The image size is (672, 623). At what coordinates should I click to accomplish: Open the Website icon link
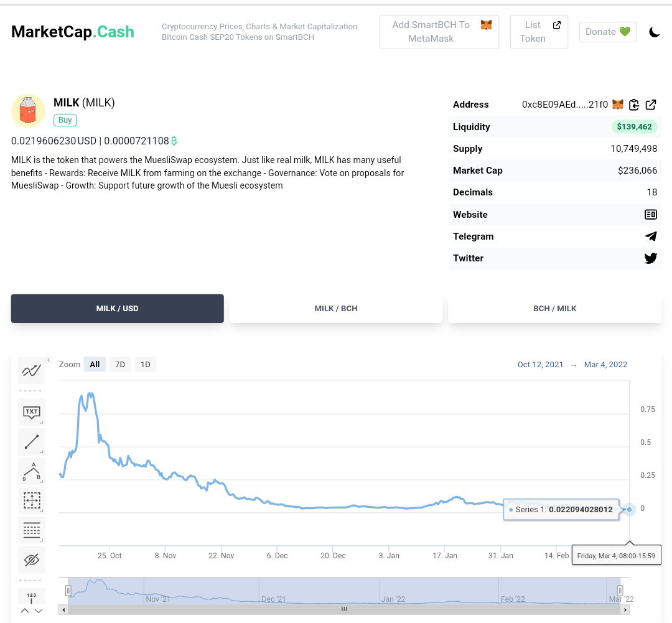pos(651,214)
